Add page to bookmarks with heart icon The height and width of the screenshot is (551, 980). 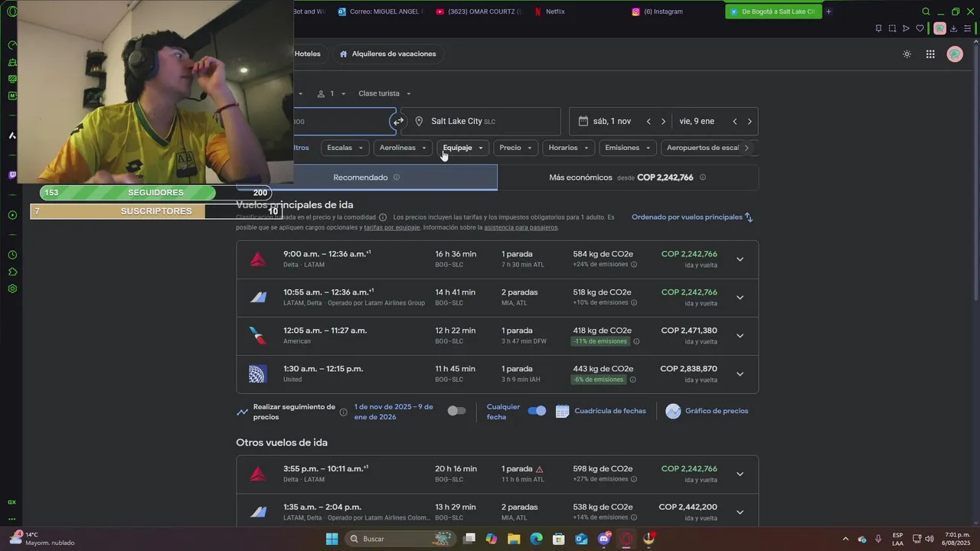(x=920, y=28)
